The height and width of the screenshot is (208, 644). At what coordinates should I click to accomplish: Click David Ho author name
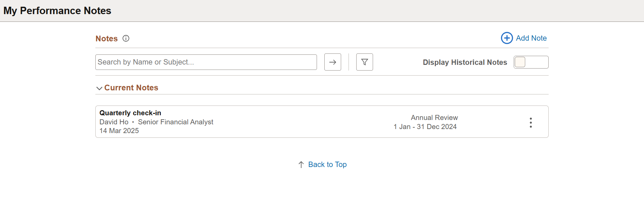click(x=114, y=122)
